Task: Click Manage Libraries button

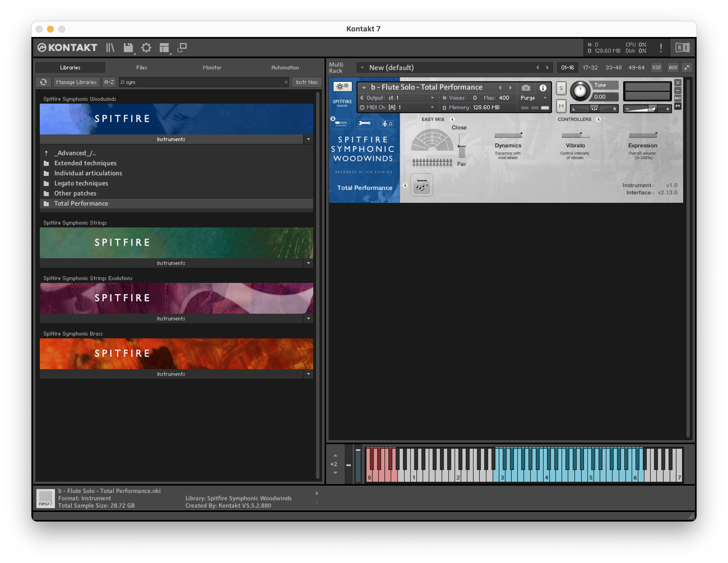Action: 76,82
